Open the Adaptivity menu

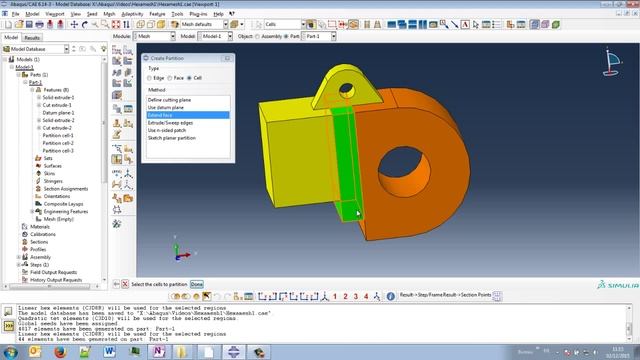[x=132, y=14]
